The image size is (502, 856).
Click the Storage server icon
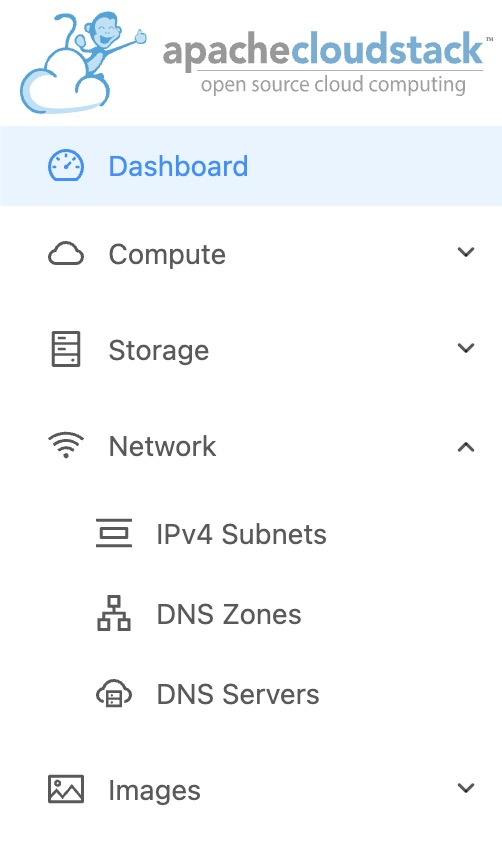point(66,349)
